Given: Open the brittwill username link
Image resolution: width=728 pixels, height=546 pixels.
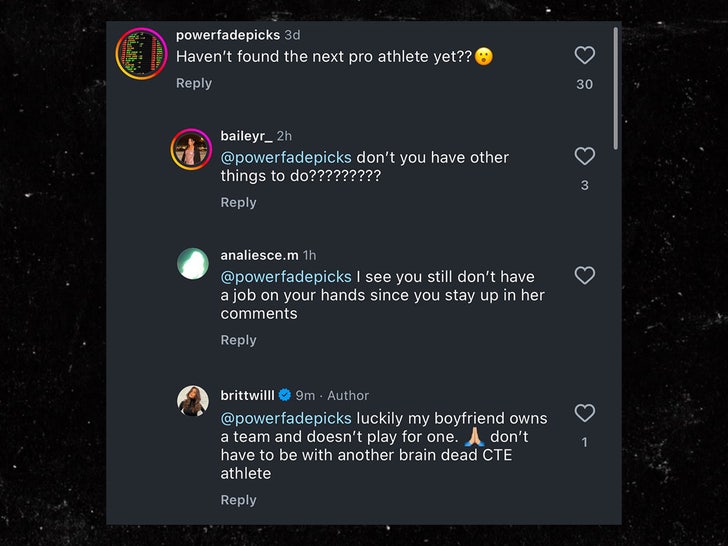Looking at the screenshot, I should click(247, 395).
